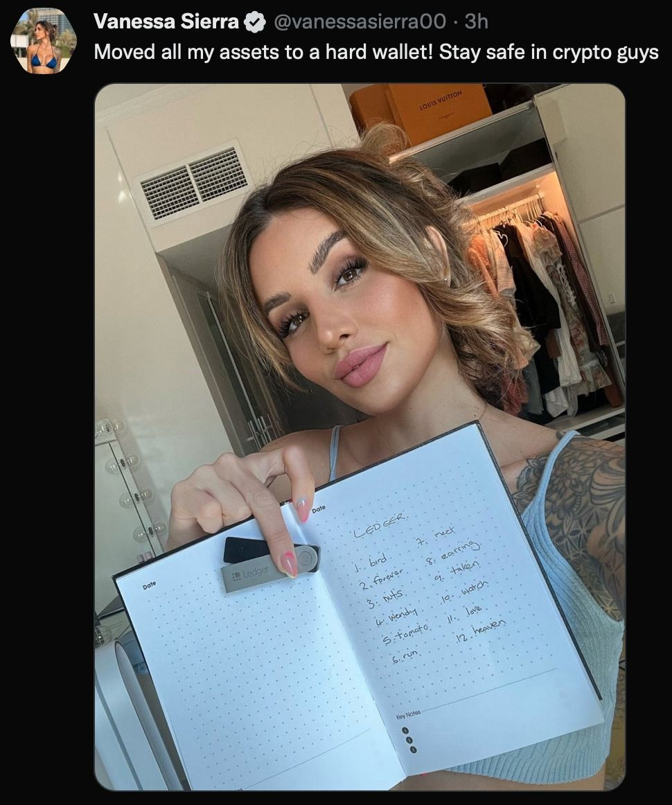672x805 pixels.
Task: Click the air vent grille on wall
Action: tap(193, 184)
